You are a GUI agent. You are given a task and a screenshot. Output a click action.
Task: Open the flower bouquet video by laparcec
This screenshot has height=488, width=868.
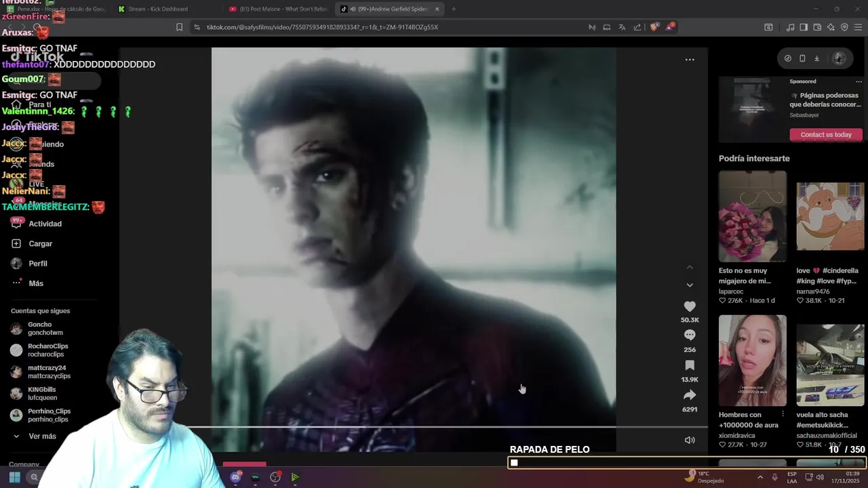tap(753, 216)
